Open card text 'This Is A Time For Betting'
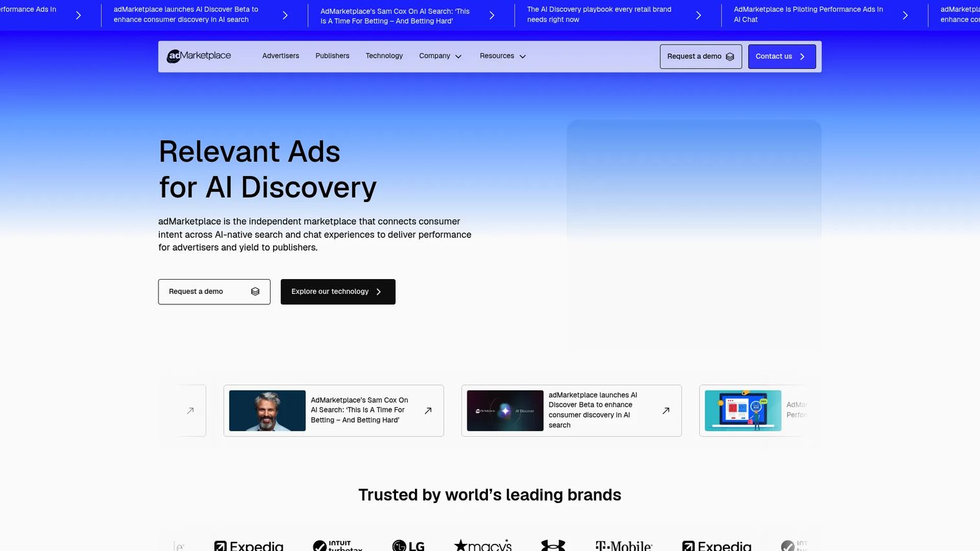This screenshot has height=551, width=980. [x=359, y=410]
